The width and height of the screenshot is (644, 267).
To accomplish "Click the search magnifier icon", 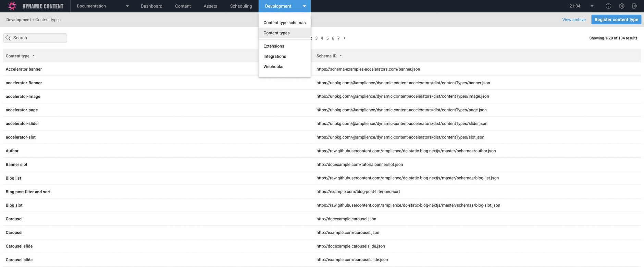I will (8, 38).
